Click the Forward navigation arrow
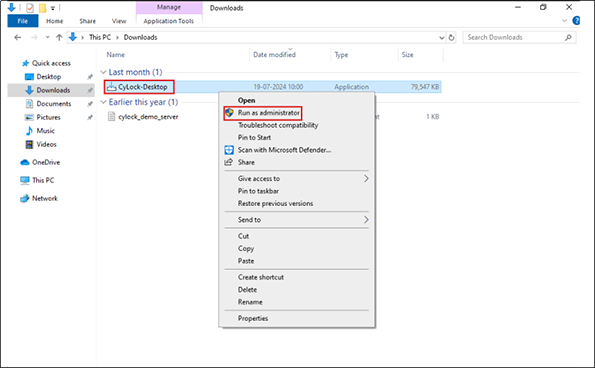 (34, 37)
